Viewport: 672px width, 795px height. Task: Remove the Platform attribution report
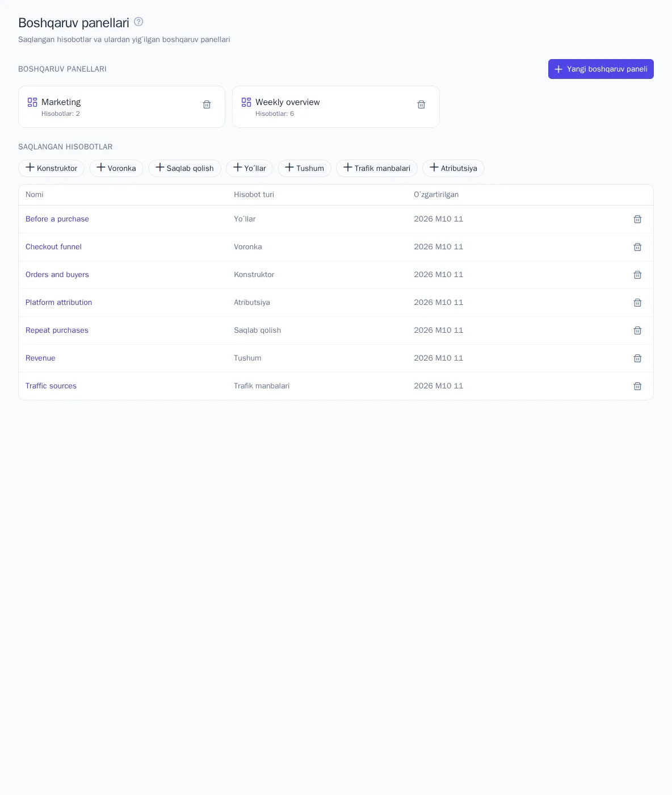637,303
